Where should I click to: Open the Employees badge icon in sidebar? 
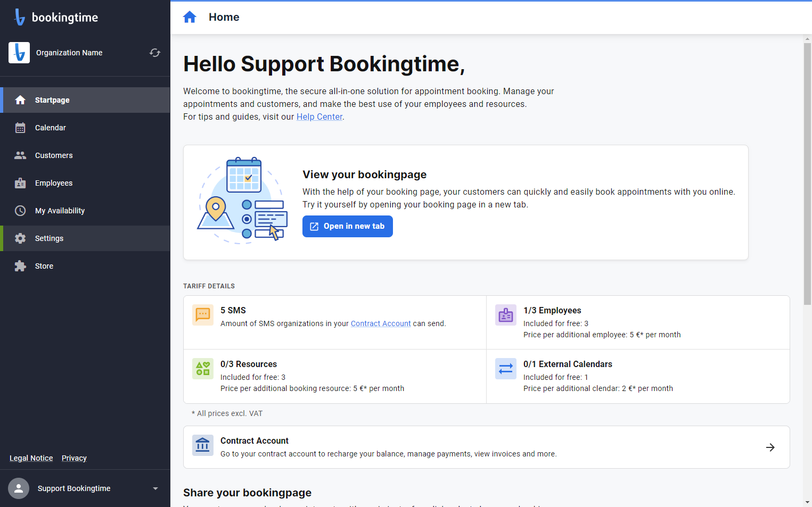[x=20, y=183]
